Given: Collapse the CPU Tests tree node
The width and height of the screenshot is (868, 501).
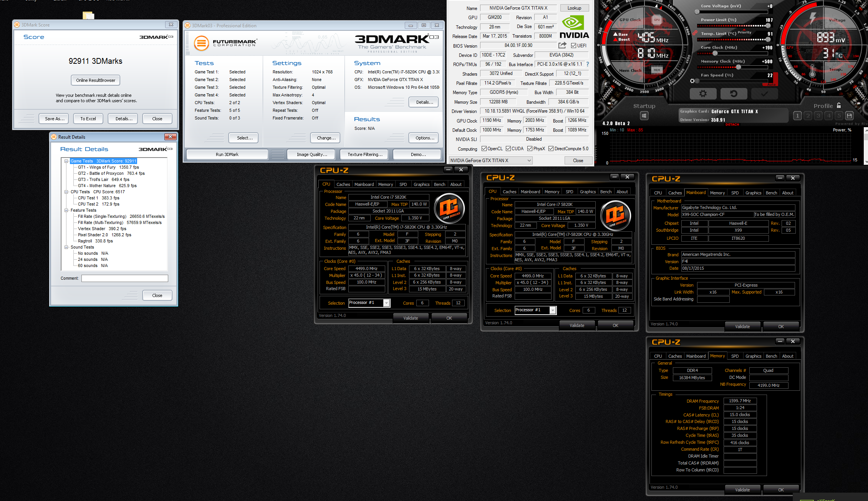Looking at the screenshot, I should (x=66, y=192).
